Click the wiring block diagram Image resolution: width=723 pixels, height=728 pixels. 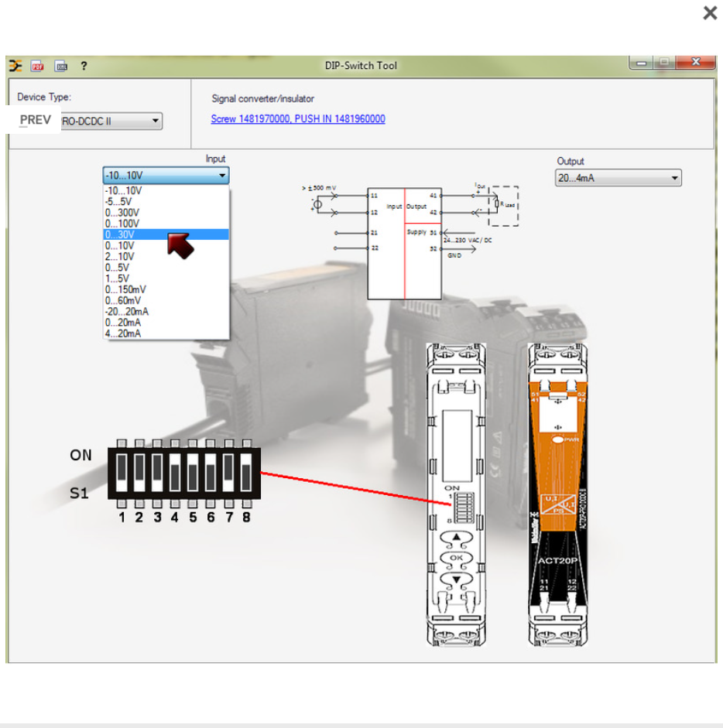point(411,242)
